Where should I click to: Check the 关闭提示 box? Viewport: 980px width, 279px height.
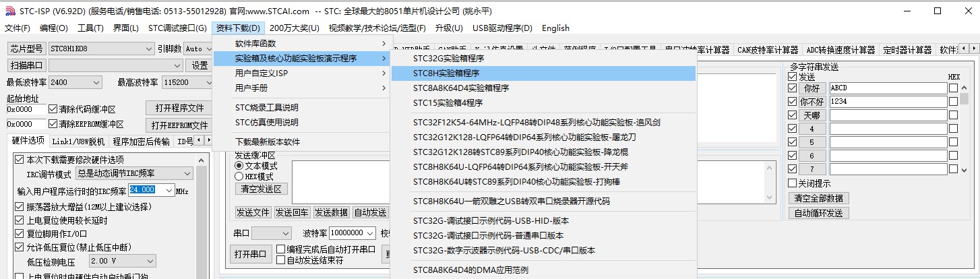[792, 183]
